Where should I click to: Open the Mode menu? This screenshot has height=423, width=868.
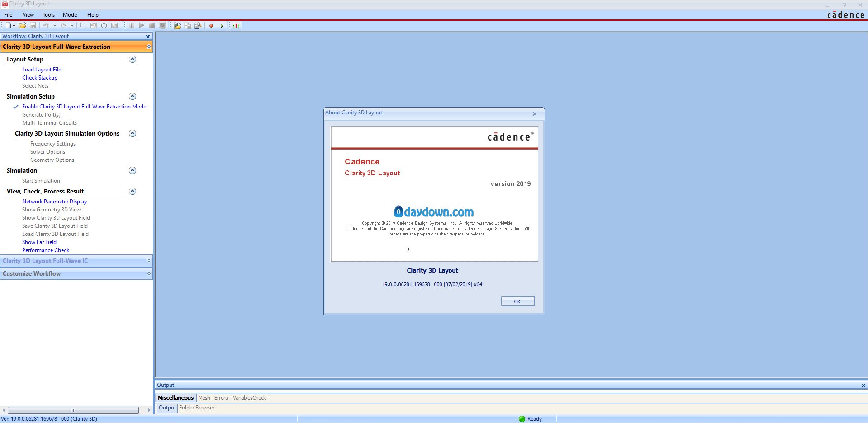point(70,15)
